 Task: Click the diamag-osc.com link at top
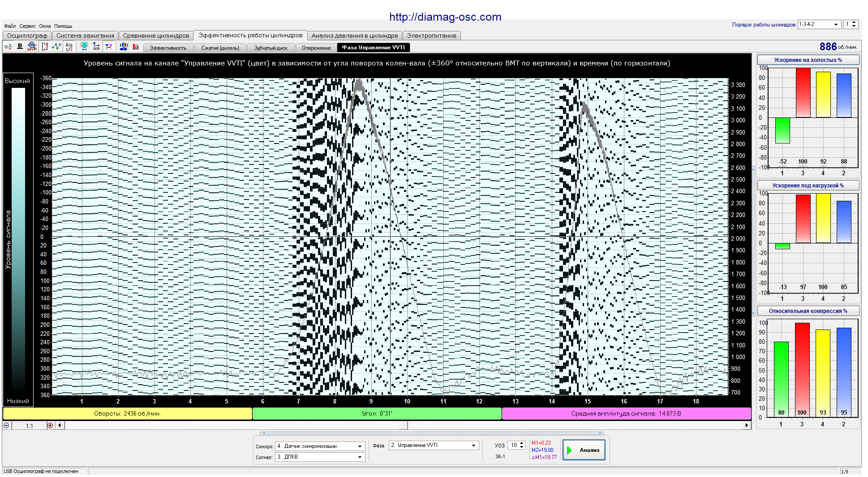pyautogui.click(x=445, y=17)
